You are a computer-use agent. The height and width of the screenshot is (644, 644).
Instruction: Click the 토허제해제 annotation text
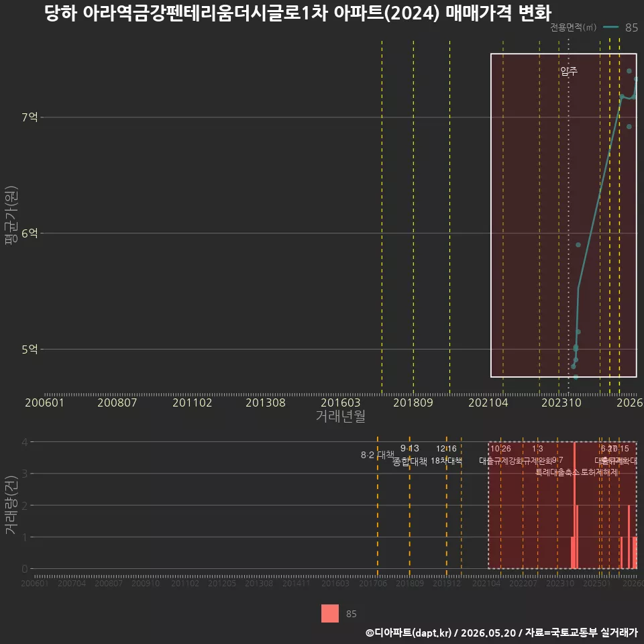click(600, 472)
